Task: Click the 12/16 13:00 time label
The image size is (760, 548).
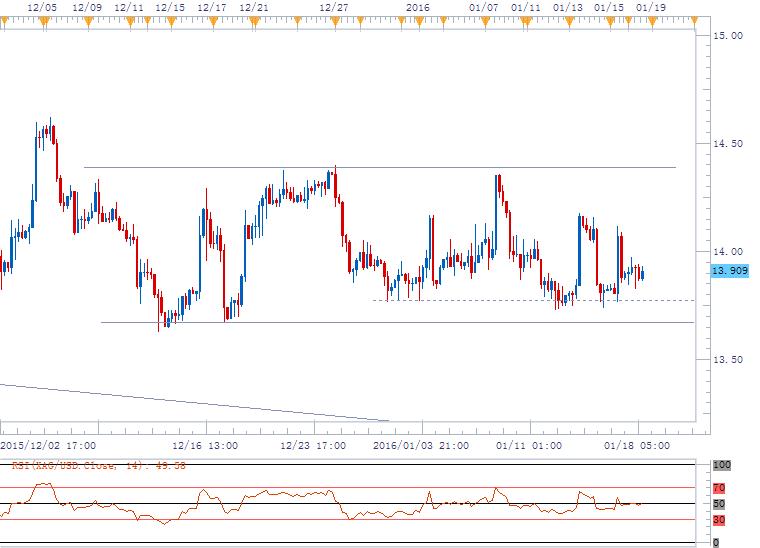Action: 205,445
